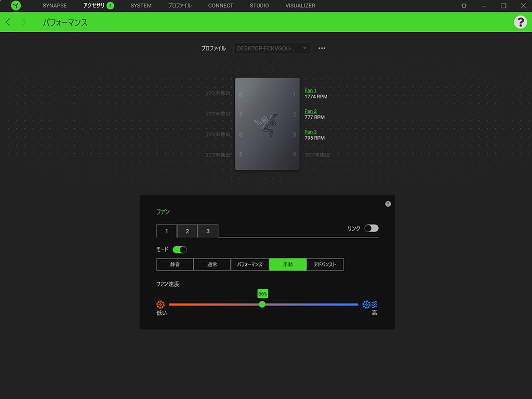Click port 4 on the controller
Screen dimensions: 532x399
[x=294, y=154]
